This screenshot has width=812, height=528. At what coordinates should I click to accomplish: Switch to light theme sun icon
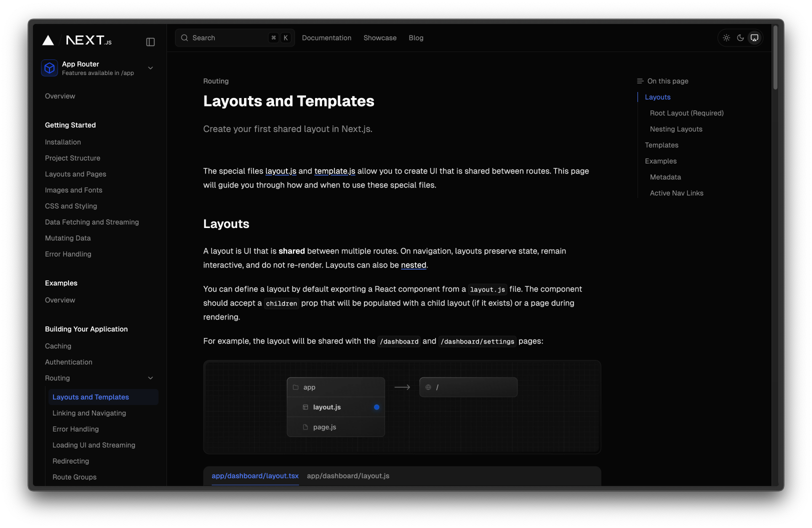coord(726,38)
